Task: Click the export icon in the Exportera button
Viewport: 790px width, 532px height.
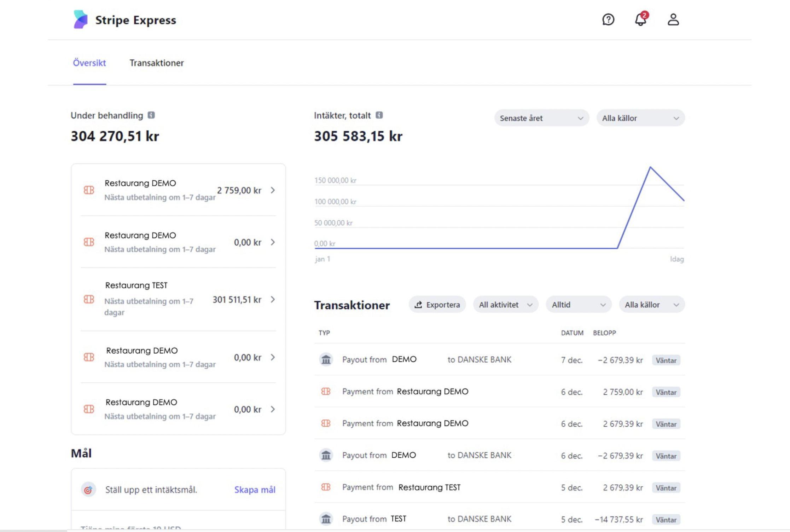Action: point(418,305)
